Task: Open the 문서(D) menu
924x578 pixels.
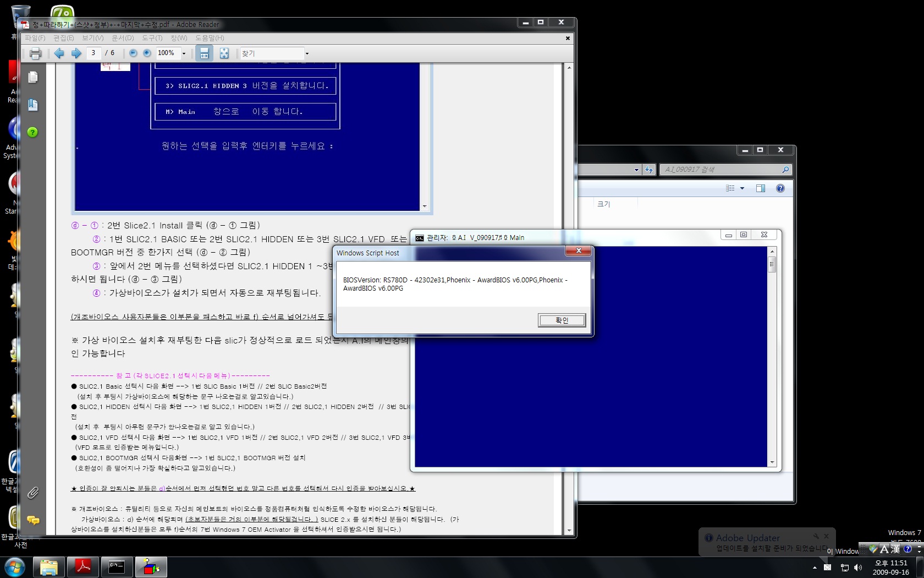Action: click(x=123, y=38)
